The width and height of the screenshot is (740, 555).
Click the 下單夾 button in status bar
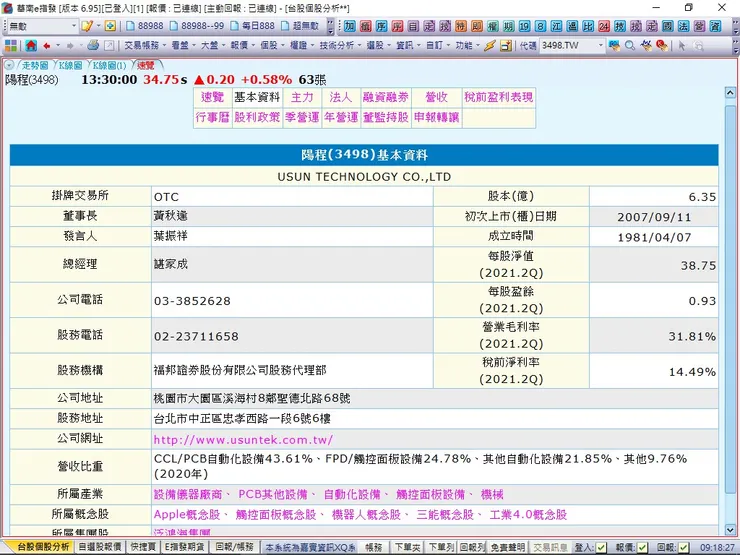pos(408,547)
